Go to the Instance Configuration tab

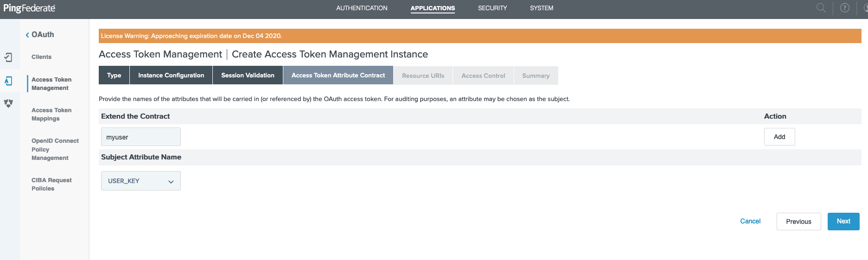(171, 76)
